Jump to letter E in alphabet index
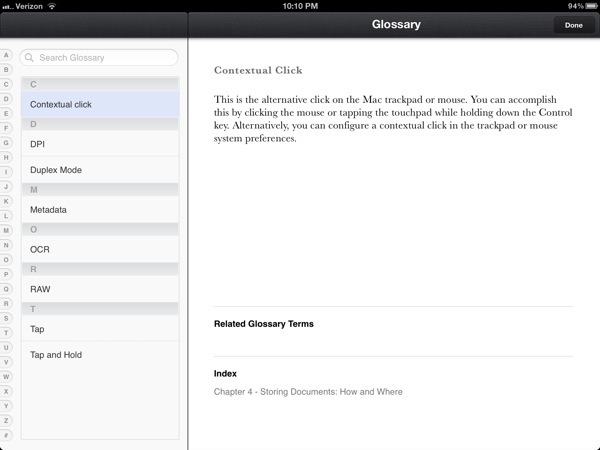Screen dimensions: 600x450 click(6, 114)
